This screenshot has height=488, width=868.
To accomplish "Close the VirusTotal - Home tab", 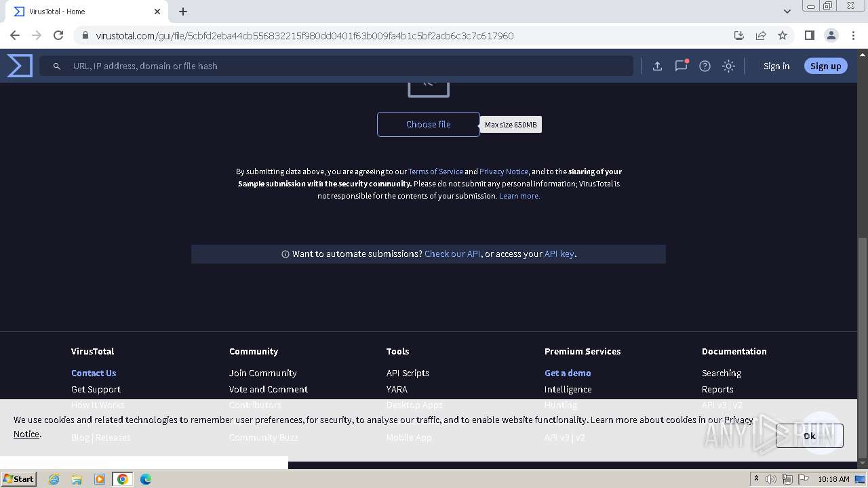I will (x=157, y=12).
